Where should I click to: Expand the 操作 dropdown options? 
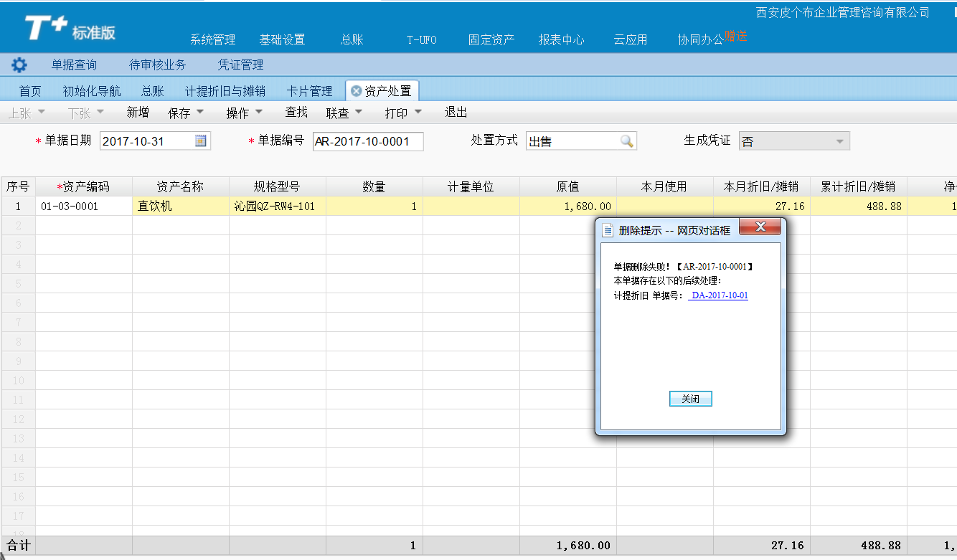coord(258,112)
